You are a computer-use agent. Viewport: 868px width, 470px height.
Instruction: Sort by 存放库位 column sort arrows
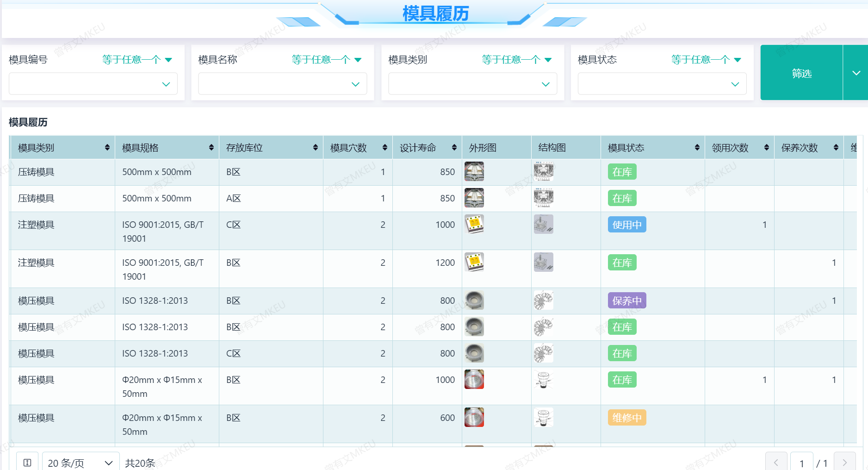(x=316, y=147)
